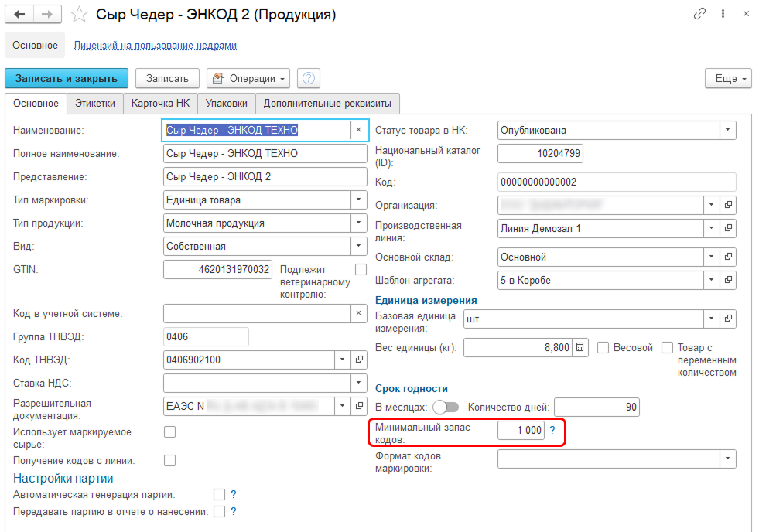Copy link using the chain icon
759x532 pixels.
(700, 14)
